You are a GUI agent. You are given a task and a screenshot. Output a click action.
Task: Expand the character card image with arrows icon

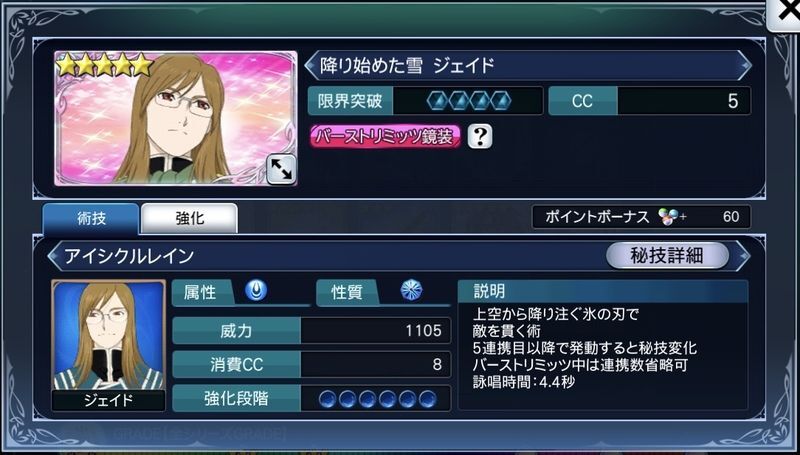click(x=281, y=169)
